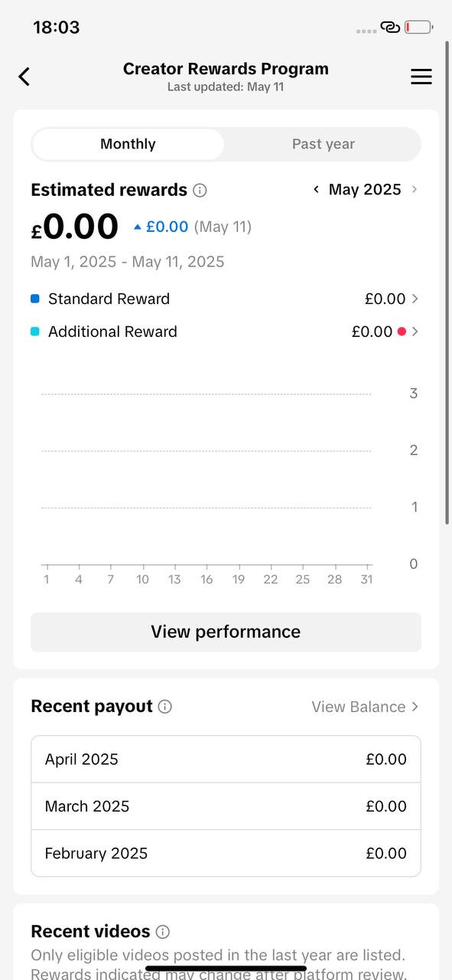Tap the hotspot link icon in status bar
The height and width of the screenshot is (980, 452).
(x=390, y=28)
